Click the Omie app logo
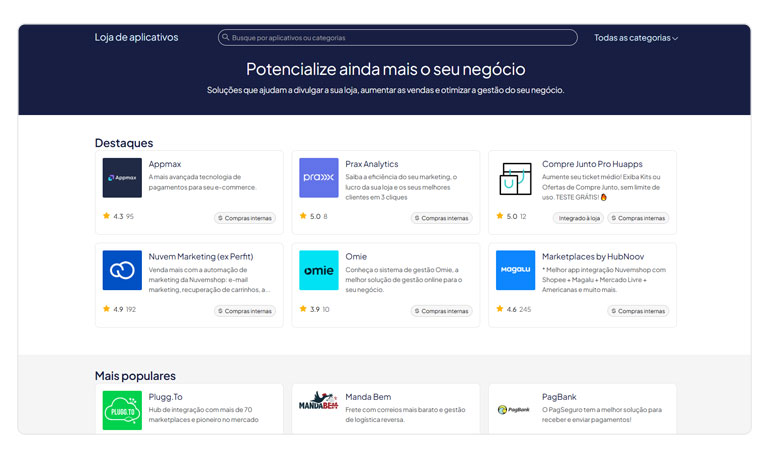This screenshot has width=768, height=458. click(319, 270)
